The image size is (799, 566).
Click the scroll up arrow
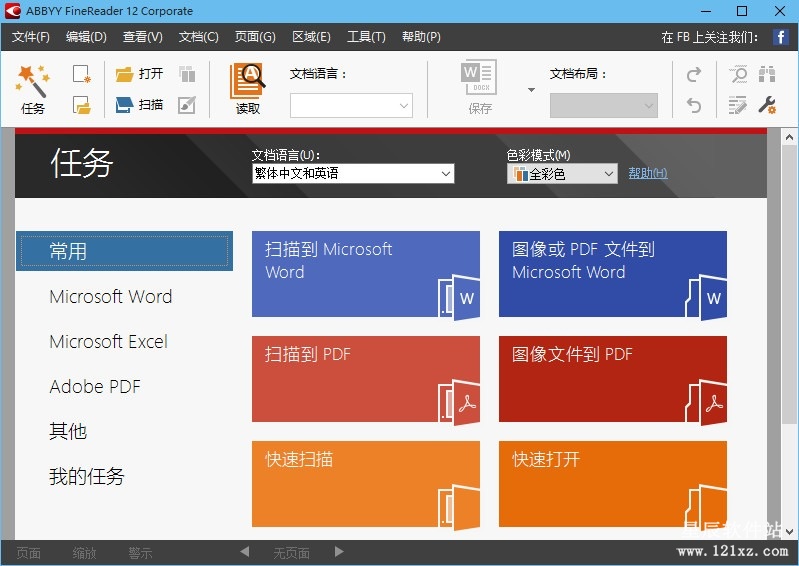click(x=789, y=137)
